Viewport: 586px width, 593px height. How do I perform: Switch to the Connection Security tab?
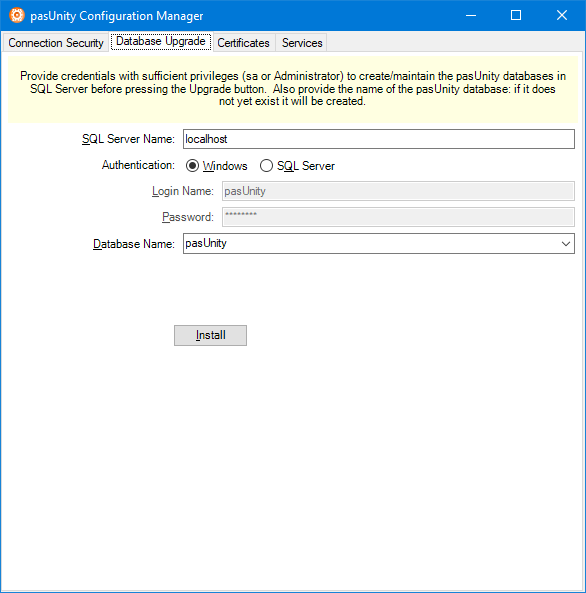[x=56, y=43]
